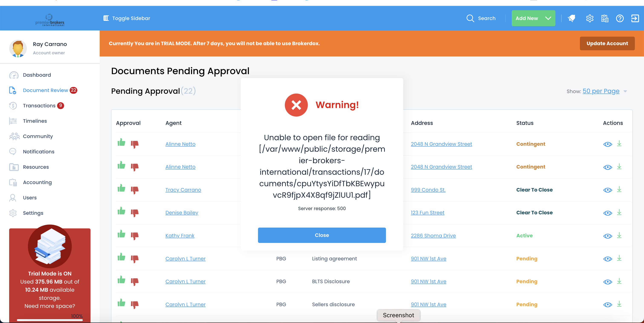Image resolution: width=644 pixels, height=323 pixels.
Task: Click the 'Server response: 500' text
Action: [x=322, y=209]
